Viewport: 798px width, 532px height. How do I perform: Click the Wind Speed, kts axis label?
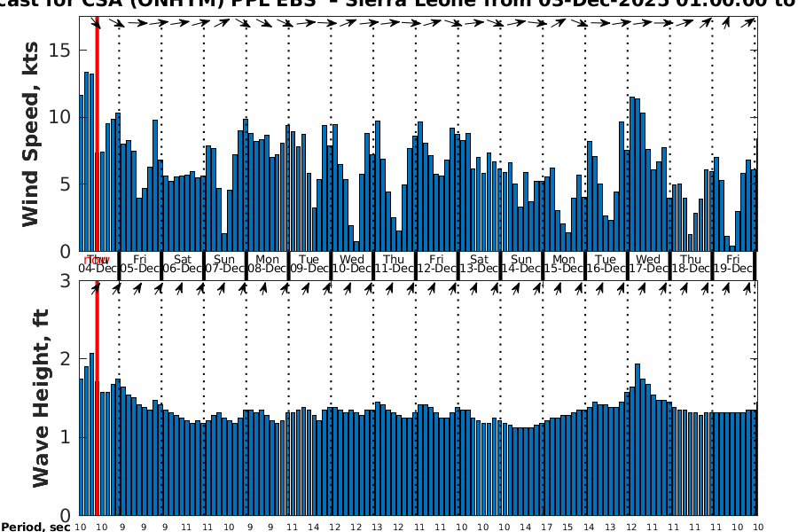32,133
